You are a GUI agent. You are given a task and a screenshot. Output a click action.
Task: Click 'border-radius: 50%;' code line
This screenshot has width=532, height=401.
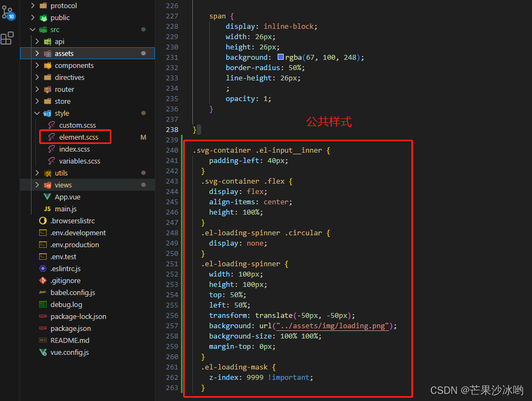pyautogui.click(x=265, y=67)
